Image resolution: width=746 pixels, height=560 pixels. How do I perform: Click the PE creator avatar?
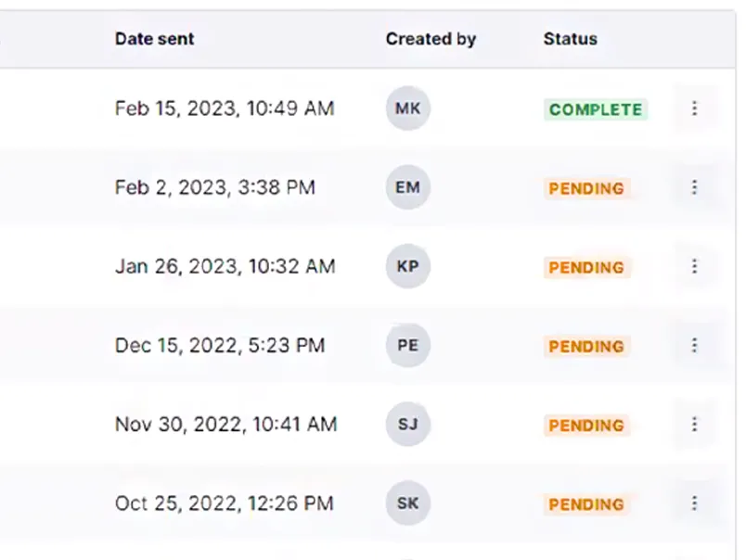tap(407, 345)
